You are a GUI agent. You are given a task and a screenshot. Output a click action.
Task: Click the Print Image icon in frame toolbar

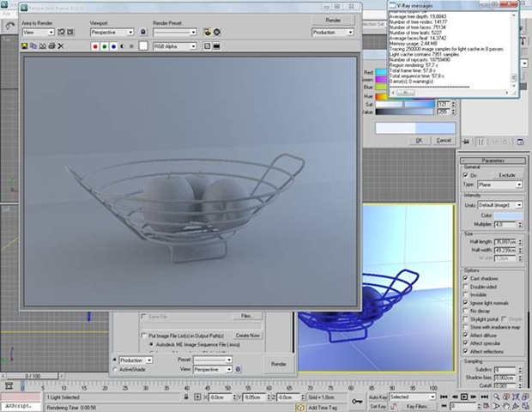pyautogui.click(x=51, y=45)
